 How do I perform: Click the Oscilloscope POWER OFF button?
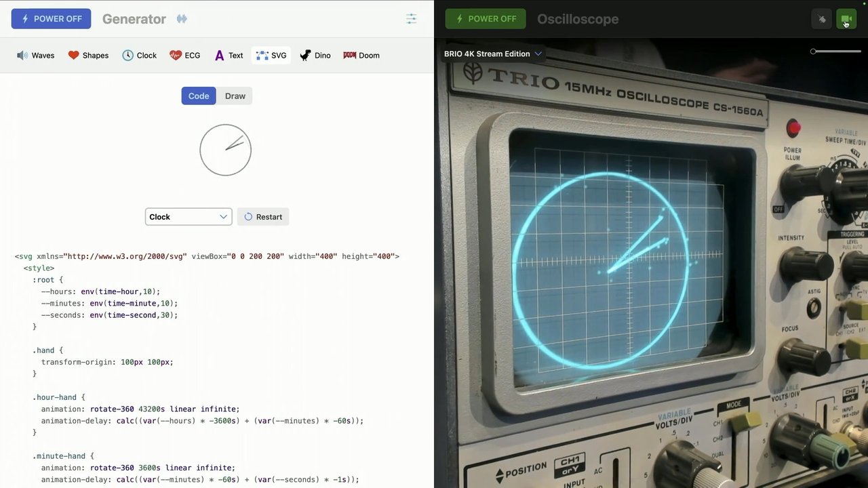pyautogui.click(x=486, y=19)
